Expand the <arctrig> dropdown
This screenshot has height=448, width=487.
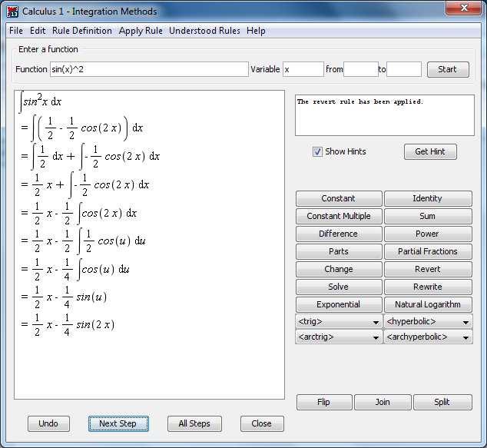[x=339, y=337]
